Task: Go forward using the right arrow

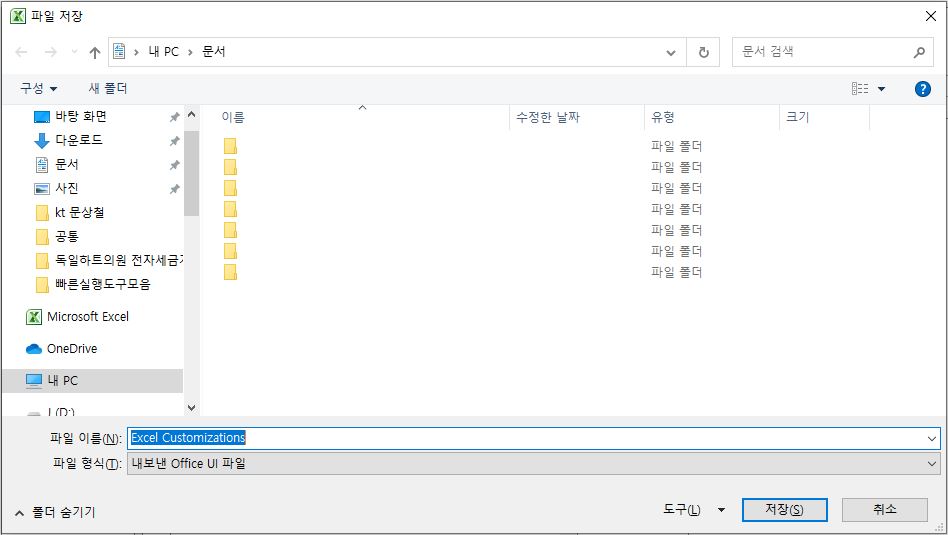Action: 51,52
